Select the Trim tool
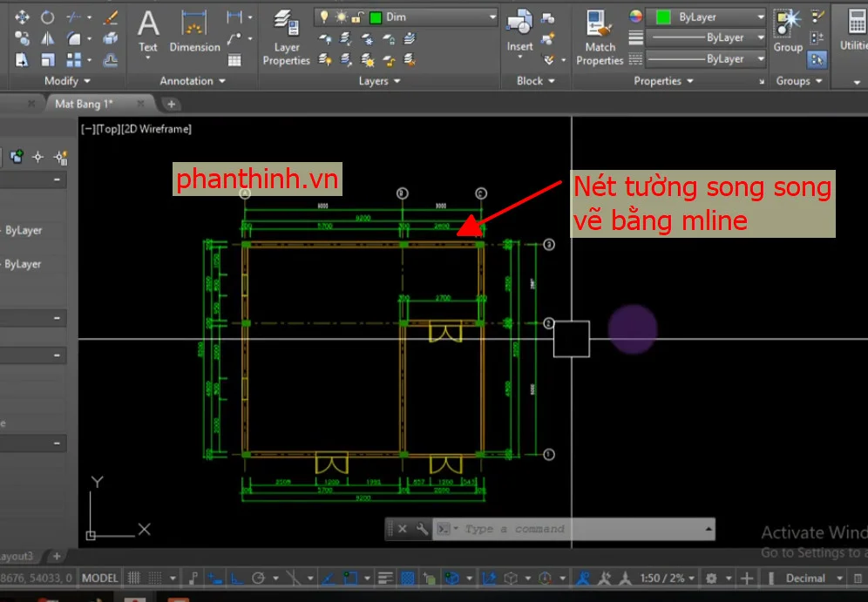Image resolution: width=868 pixels, height=602 pixels. click(x=73, y=17)
